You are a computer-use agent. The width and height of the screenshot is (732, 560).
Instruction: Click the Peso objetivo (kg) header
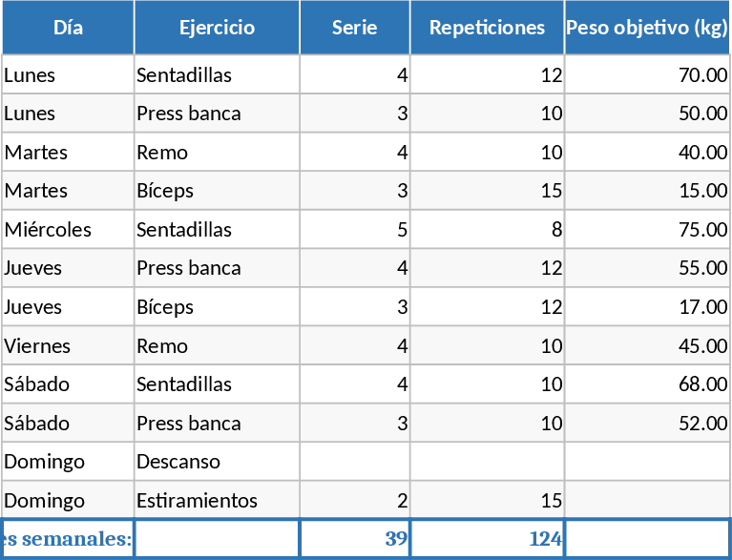click(647, 28)
